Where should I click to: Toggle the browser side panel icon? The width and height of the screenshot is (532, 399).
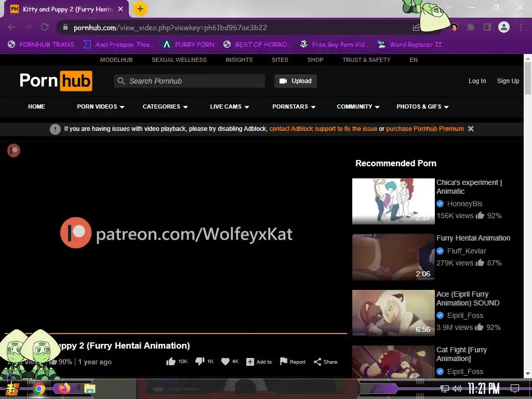click(487, 27)
